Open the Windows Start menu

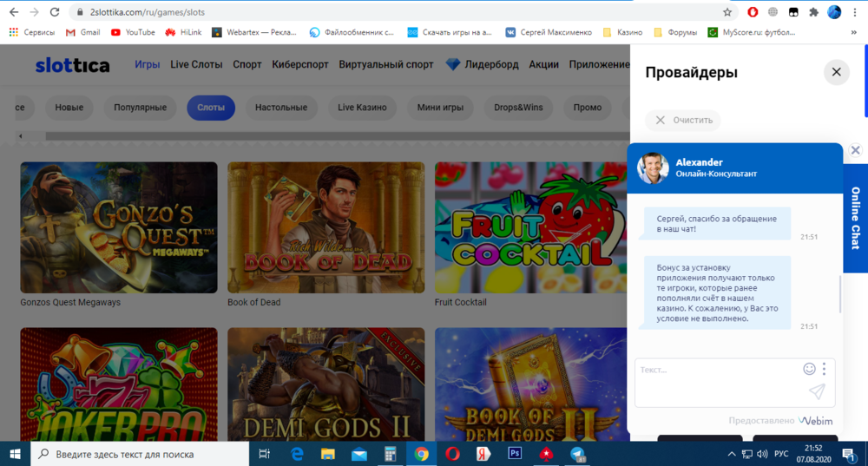click(x=15, y=454)
